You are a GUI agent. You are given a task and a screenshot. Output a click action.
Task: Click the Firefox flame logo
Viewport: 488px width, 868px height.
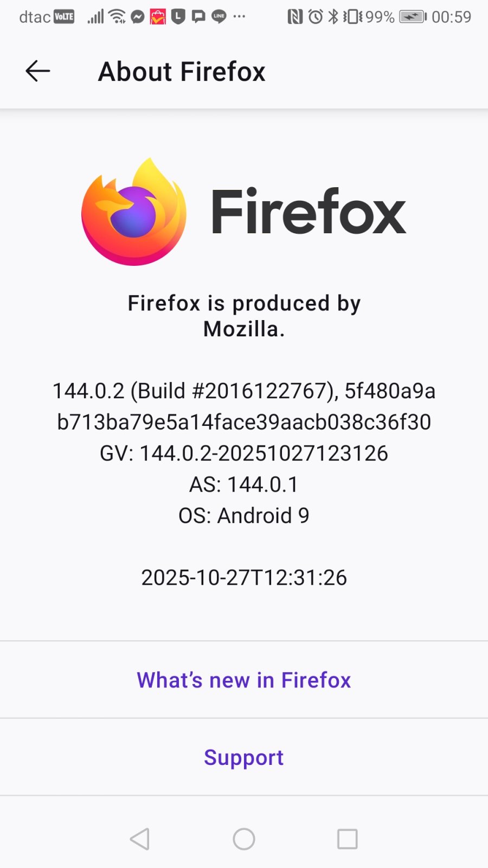(134, 212)
